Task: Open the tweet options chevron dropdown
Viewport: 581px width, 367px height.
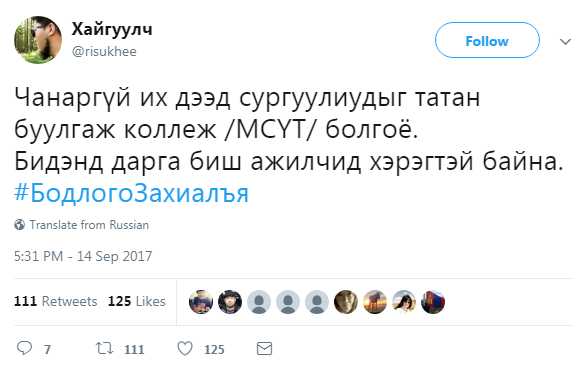Action: pyautogui.click(x=565, y=42)
